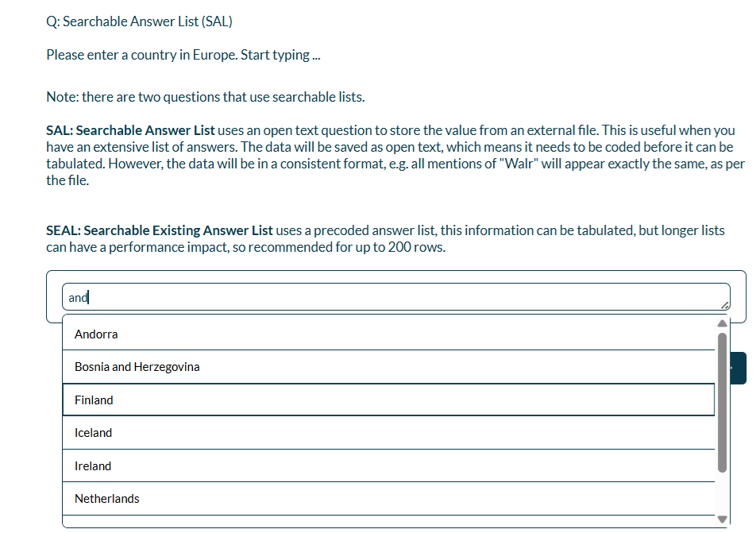This screenshot has height=533, width=756.
Task: Click the note about two searchable list questions
Action: (206, 97)
